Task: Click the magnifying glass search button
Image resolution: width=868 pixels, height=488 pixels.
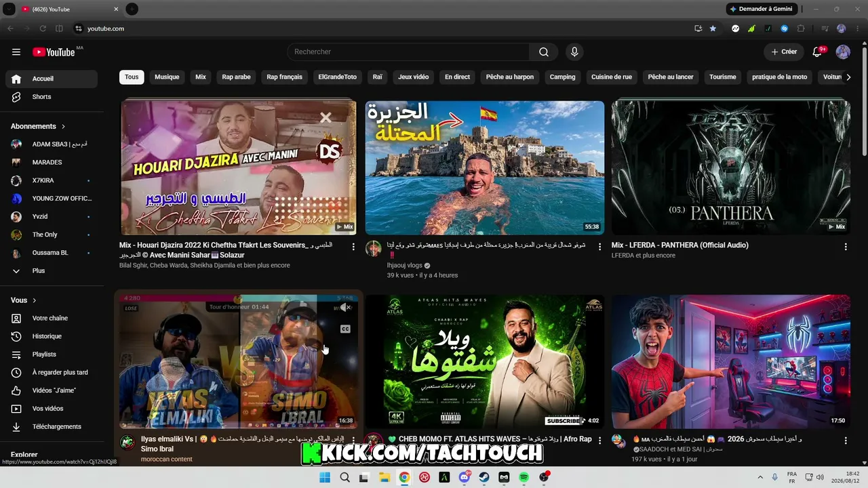Action: pos(544,52)
